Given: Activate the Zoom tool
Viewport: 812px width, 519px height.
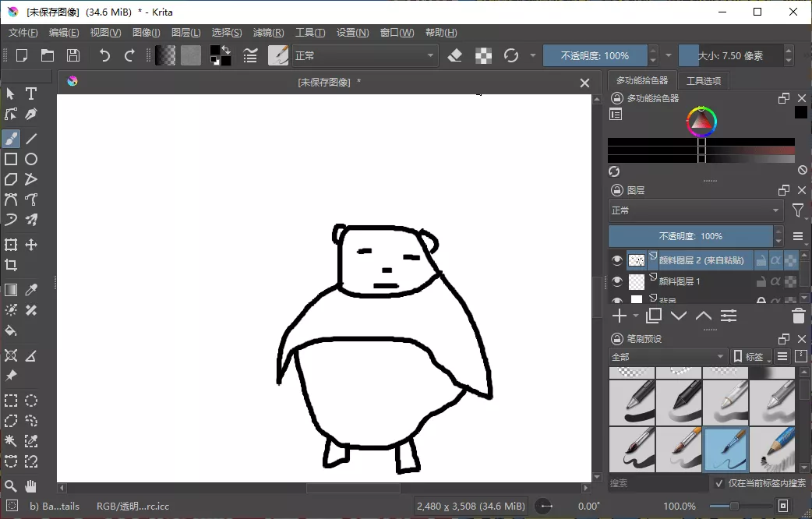Looking at the screenshot, I should click(11, 485).
